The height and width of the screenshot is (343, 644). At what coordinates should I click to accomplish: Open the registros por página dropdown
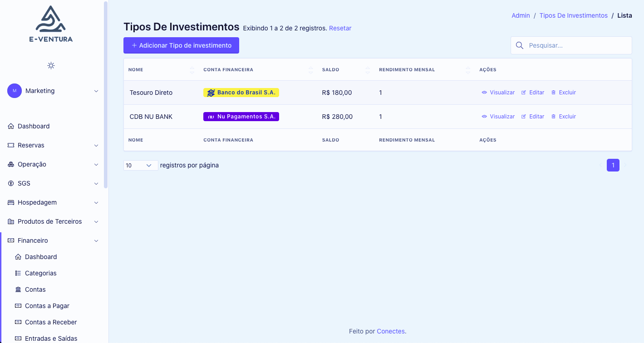click(x=140, y=165)
